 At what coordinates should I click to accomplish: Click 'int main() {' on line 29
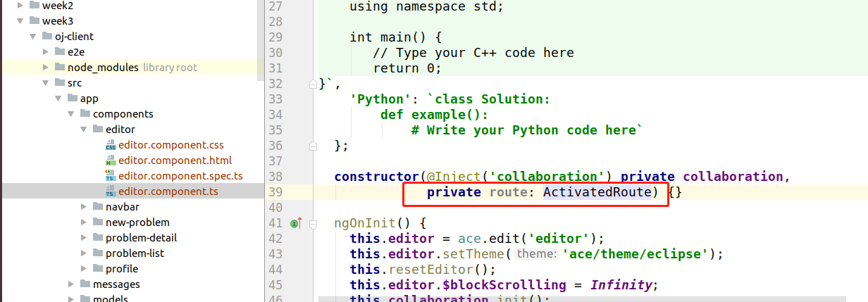(x=396, y=37)
